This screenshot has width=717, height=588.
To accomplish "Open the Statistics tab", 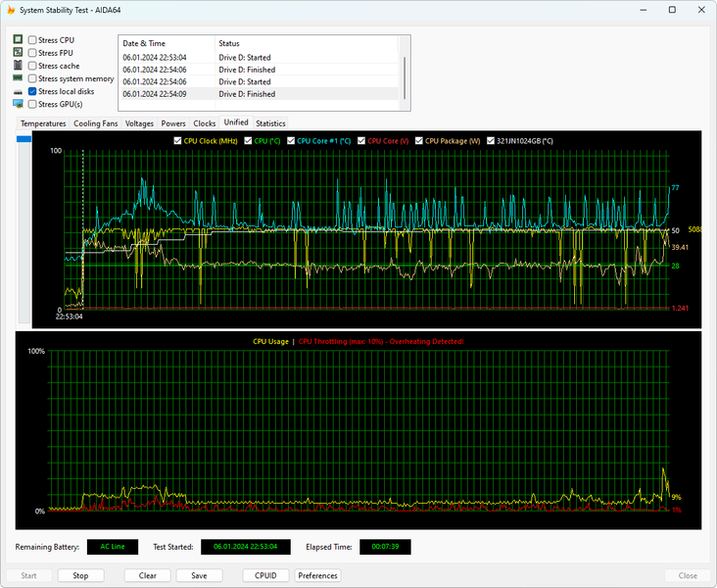I will point(270,123).
